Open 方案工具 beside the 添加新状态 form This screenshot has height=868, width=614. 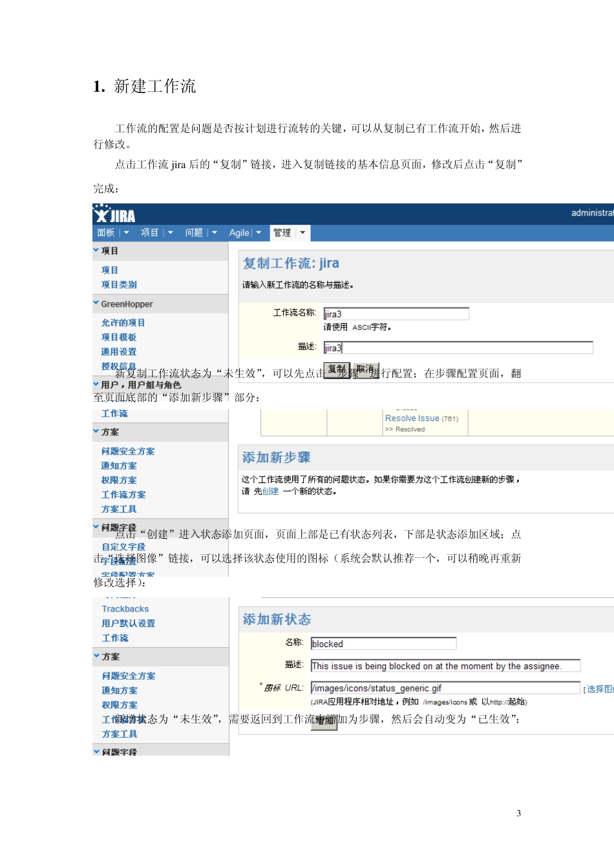pos(120,734)
